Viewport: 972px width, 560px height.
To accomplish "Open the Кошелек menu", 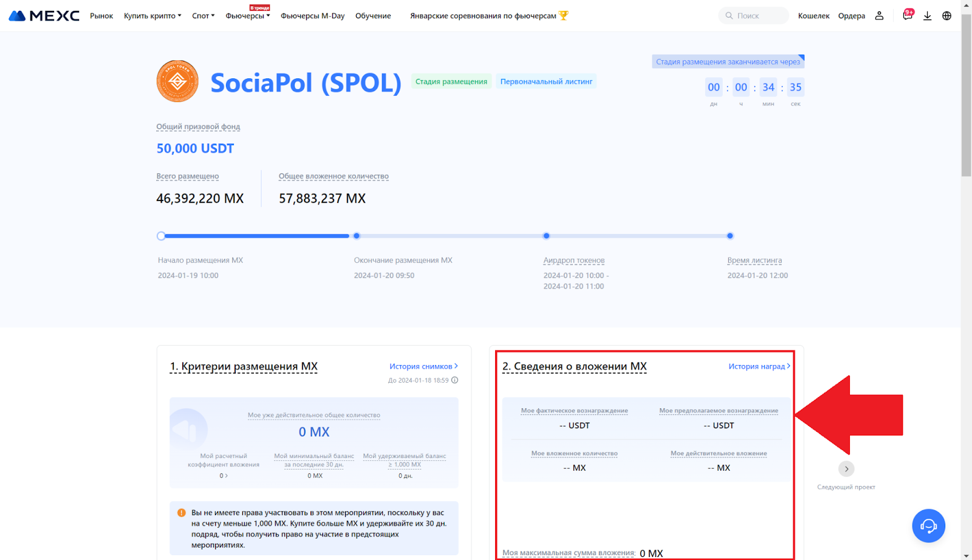I will point(813,16).
